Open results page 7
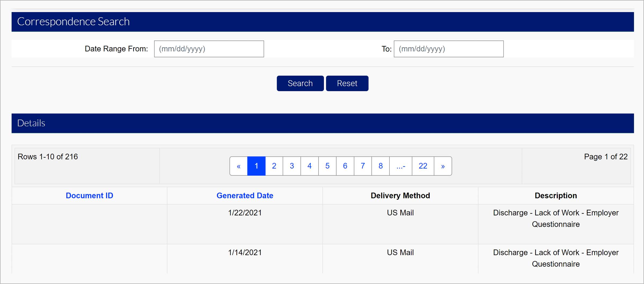The height and width of the screenshot is (284, 644). click(363, 166)
